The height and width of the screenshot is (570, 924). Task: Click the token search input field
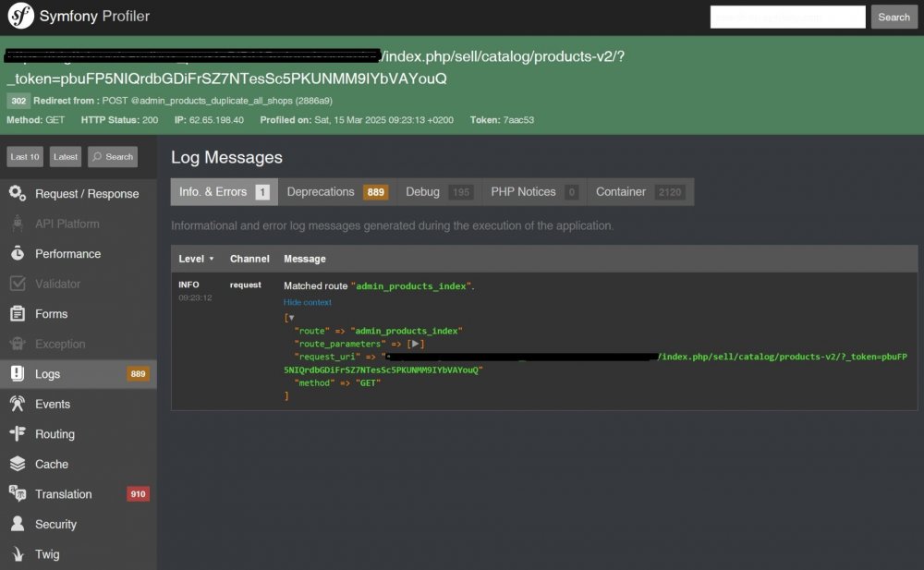click(x=787, y=17)
